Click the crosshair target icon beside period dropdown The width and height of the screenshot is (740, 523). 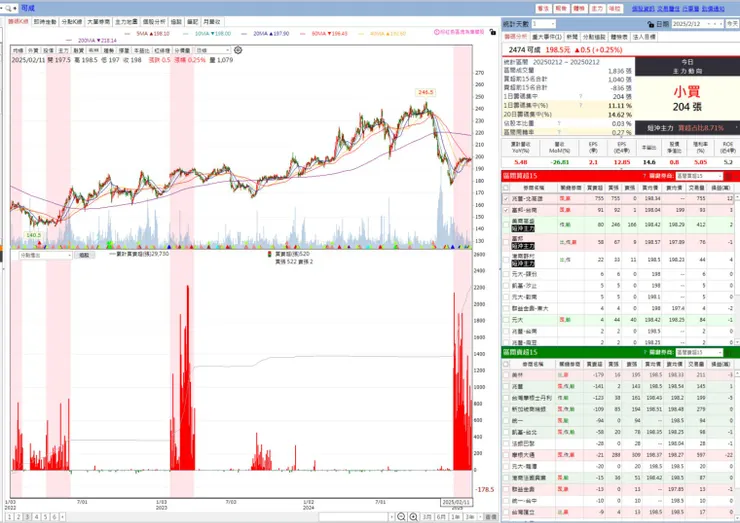238,50
